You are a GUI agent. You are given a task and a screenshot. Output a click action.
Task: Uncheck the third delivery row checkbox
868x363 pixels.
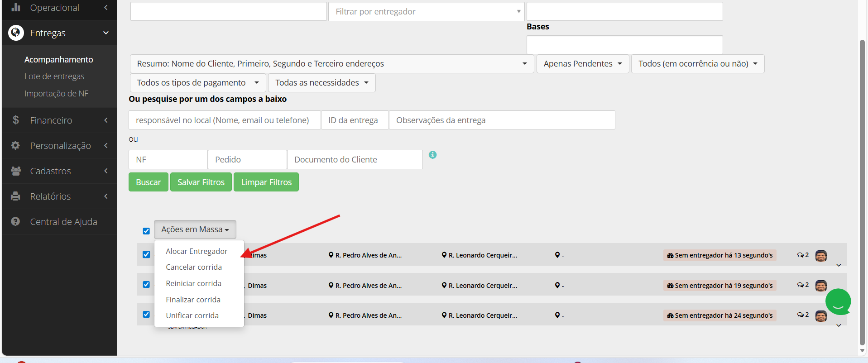click(x=146, y=315)
